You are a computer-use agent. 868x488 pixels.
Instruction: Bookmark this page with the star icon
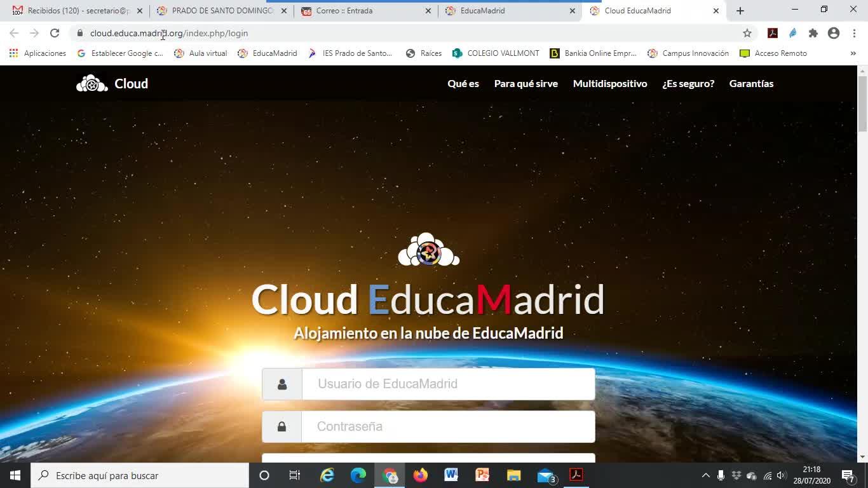pos(747,33)
